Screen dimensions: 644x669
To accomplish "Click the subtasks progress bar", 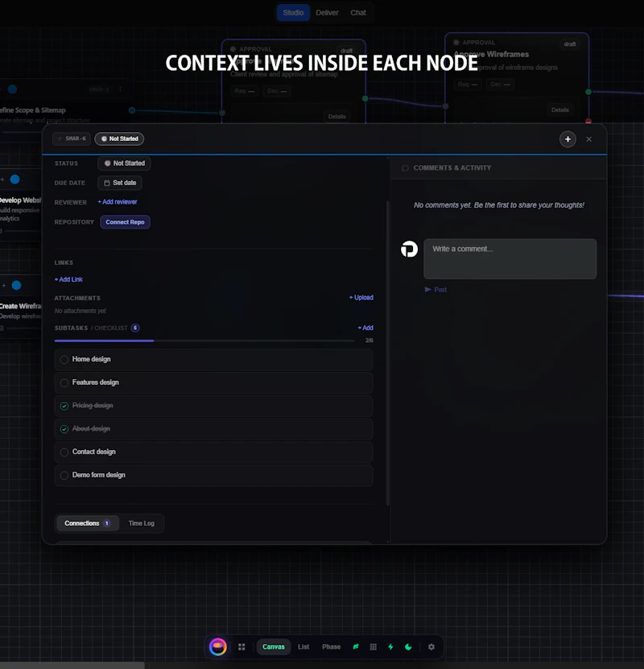I will (204, 341).
